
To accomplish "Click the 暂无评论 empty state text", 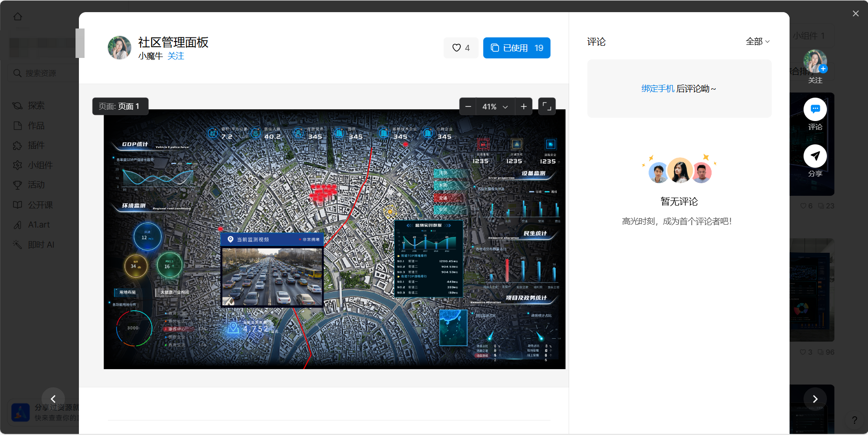I will [x=679, y=201].
